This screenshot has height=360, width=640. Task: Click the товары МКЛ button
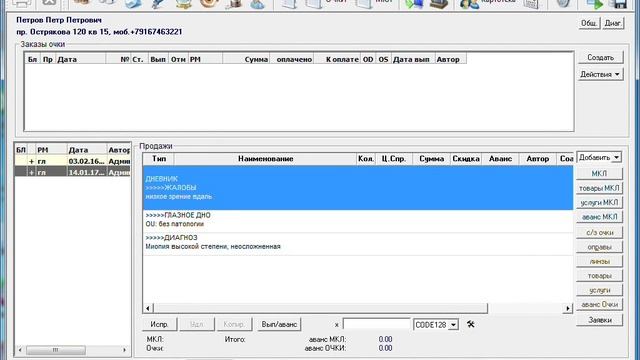tap(599, 188)
